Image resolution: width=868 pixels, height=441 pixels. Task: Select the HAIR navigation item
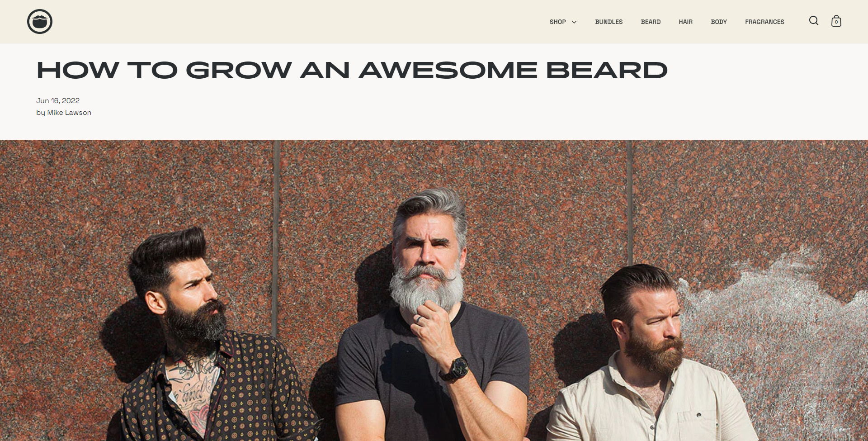pos(685,22)
